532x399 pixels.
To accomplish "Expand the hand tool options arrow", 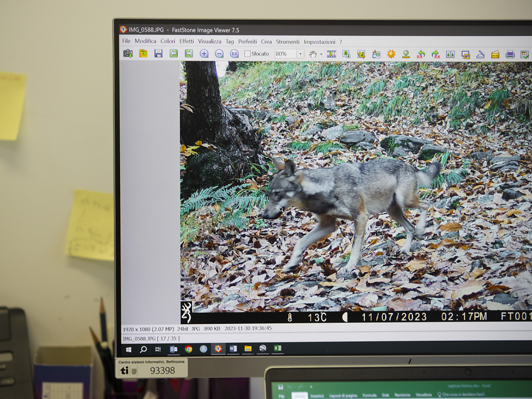I will (x=321, y=54).
